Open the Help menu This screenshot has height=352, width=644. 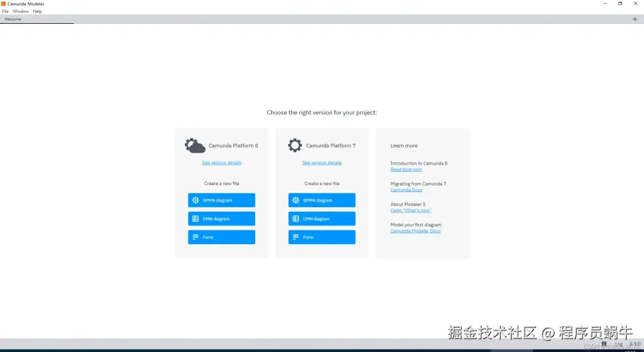[37, 11]
